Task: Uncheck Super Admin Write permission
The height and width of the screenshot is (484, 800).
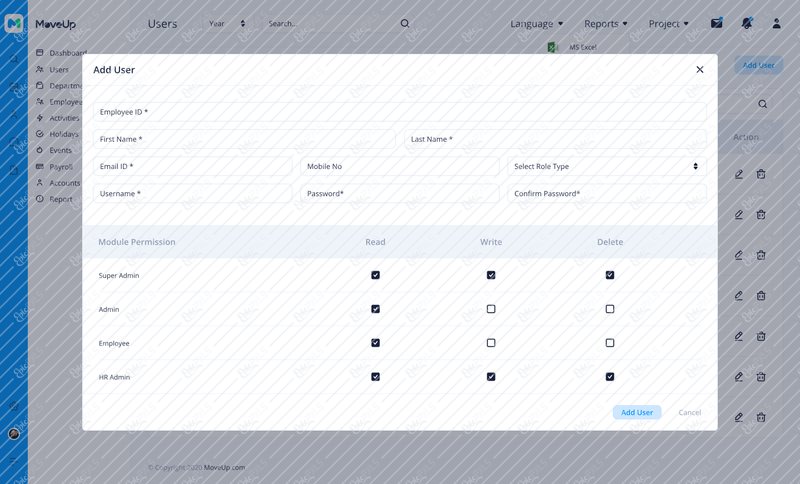Action: (491, 275)
